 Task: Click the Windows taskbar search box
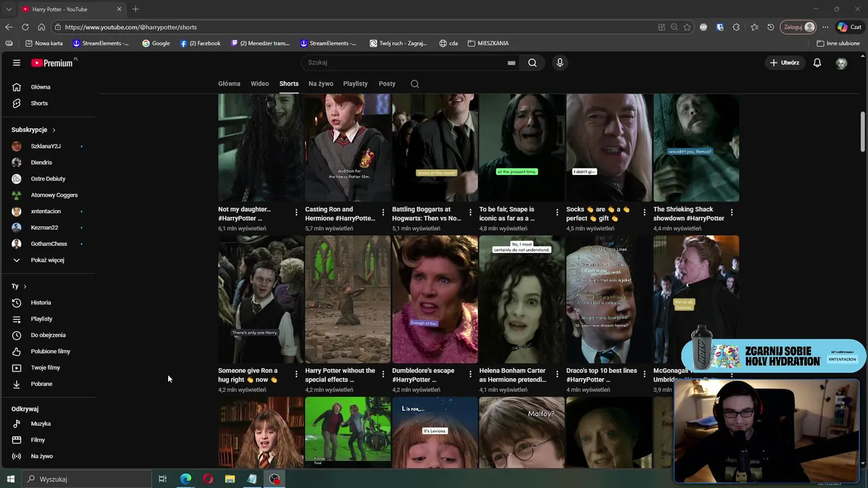[x=87, y=479]
